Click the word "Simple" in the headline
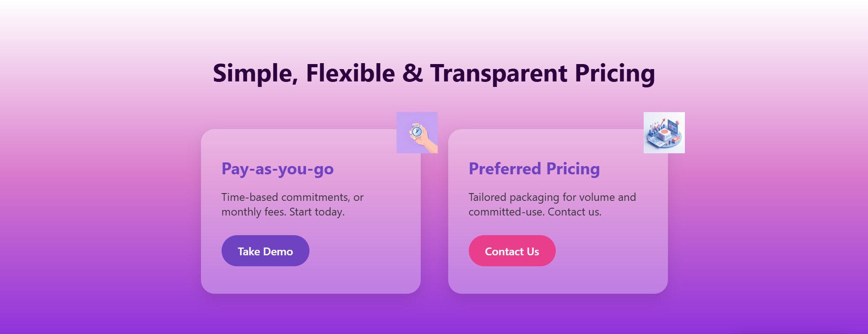 click(x=255, y=73)
